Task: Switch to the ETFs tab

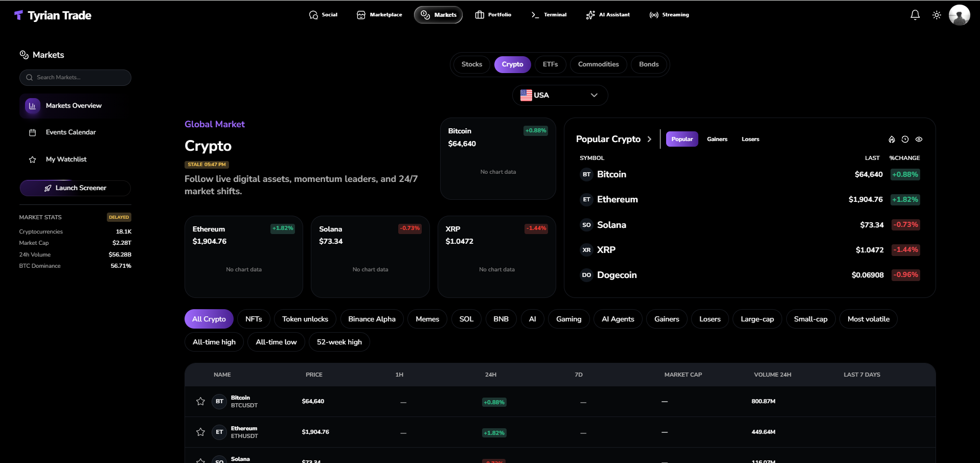Action: click(550, 64)
